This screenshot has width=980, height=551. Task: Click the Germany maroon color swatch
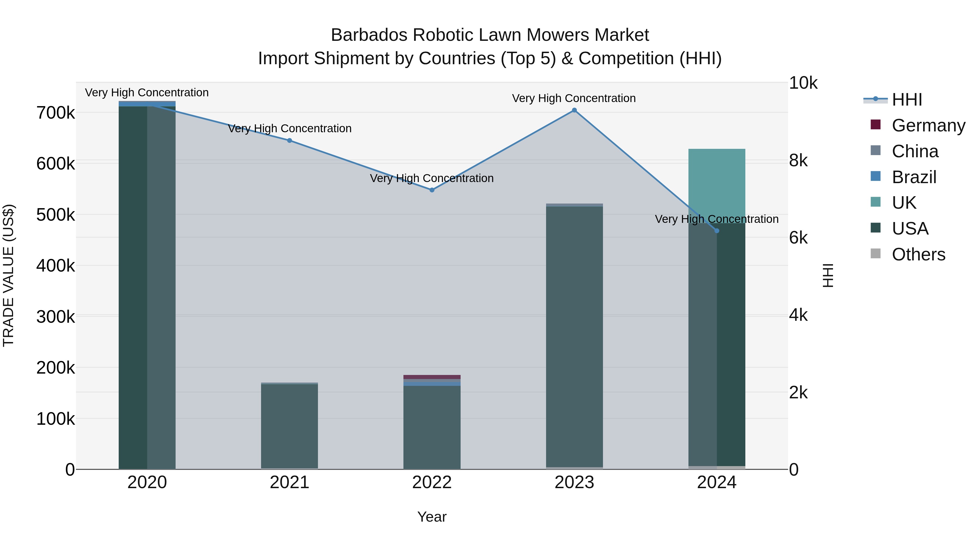click(x=875, y=124)
